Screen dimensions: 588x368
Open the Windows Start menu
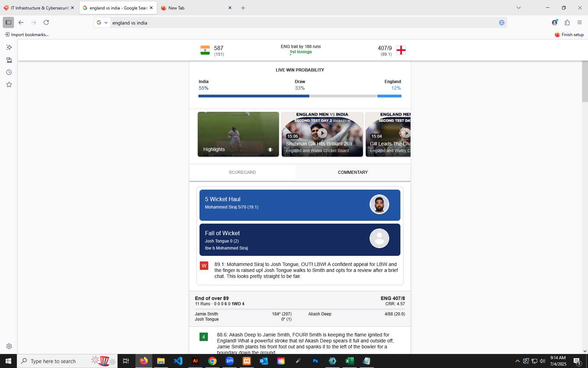[x=8, y=361]
